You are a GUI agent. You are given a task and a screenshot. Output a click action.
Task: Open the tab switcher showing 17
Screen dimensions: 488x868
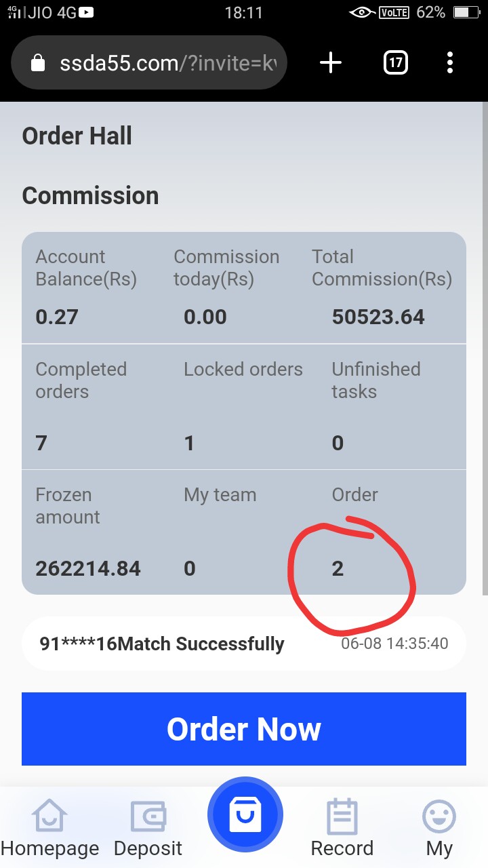click(x=396, y=63)
